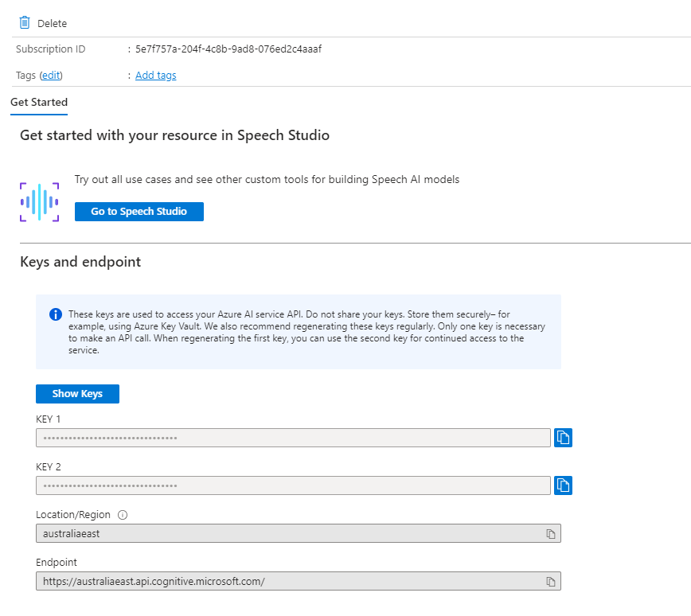
Task: Click the keys security notice text
Action: [306, 332]
